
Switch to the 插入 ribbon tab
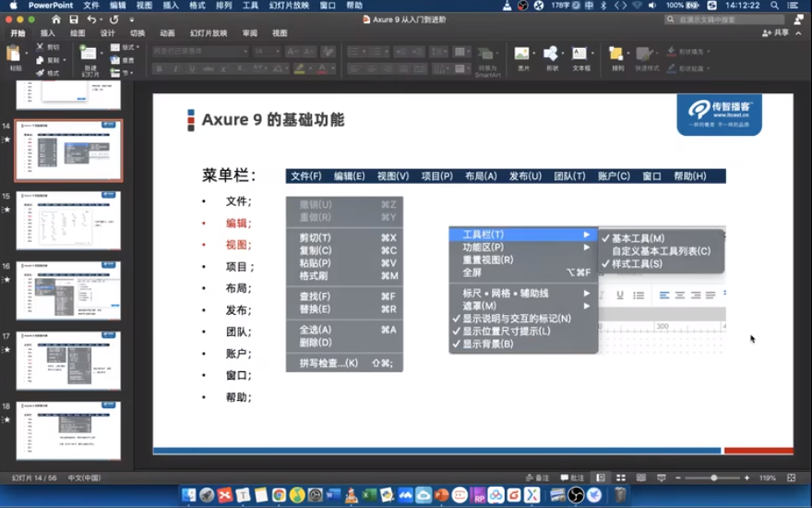tap(47, 33)
